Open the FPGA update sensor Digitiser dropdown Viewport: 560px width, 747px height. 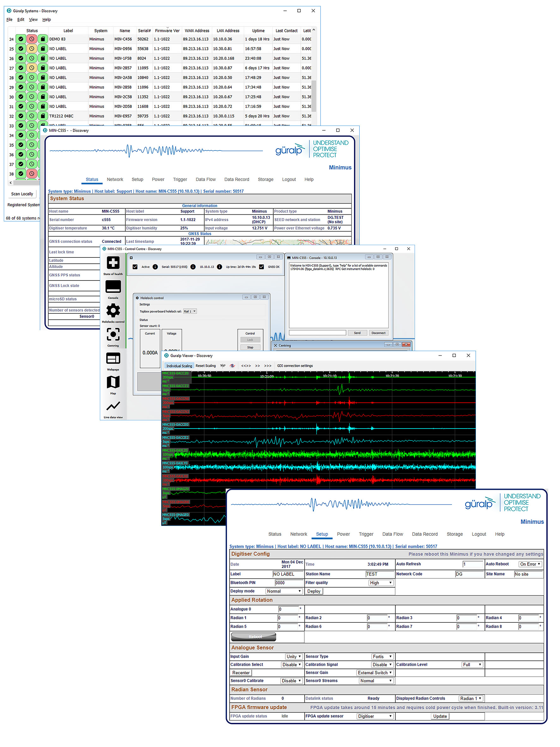coord(375,716)
